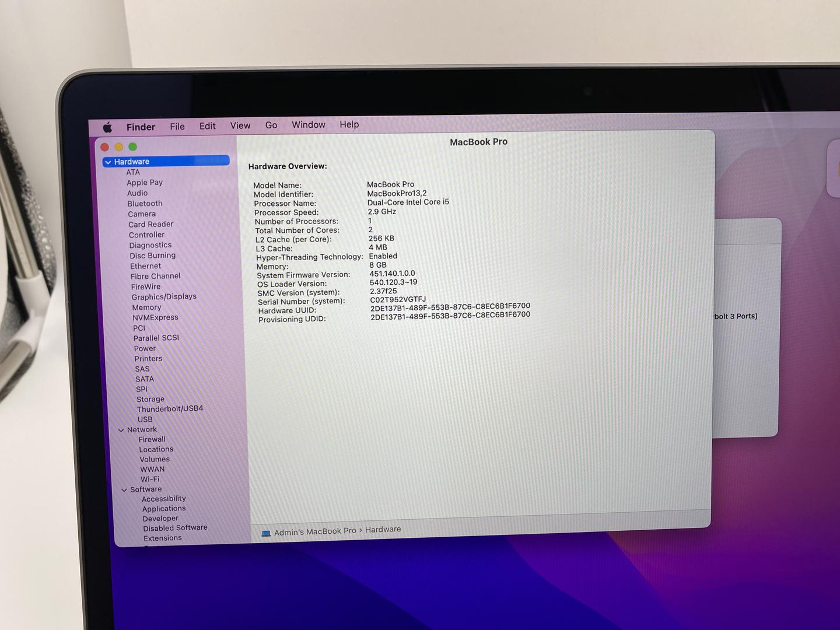
Task: Select Disabled Software in the sidebar
Action: tap(176, 528)
